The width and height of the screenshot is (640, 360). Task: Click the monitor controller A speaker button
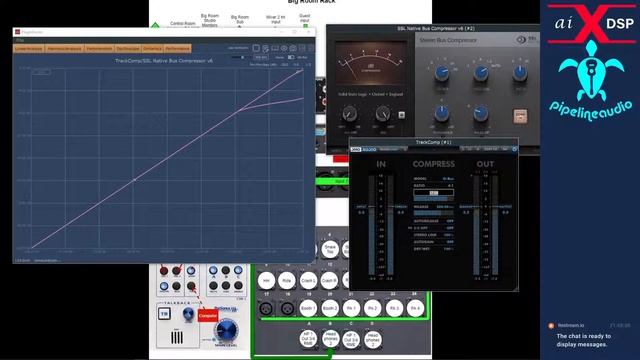[213, 271]
